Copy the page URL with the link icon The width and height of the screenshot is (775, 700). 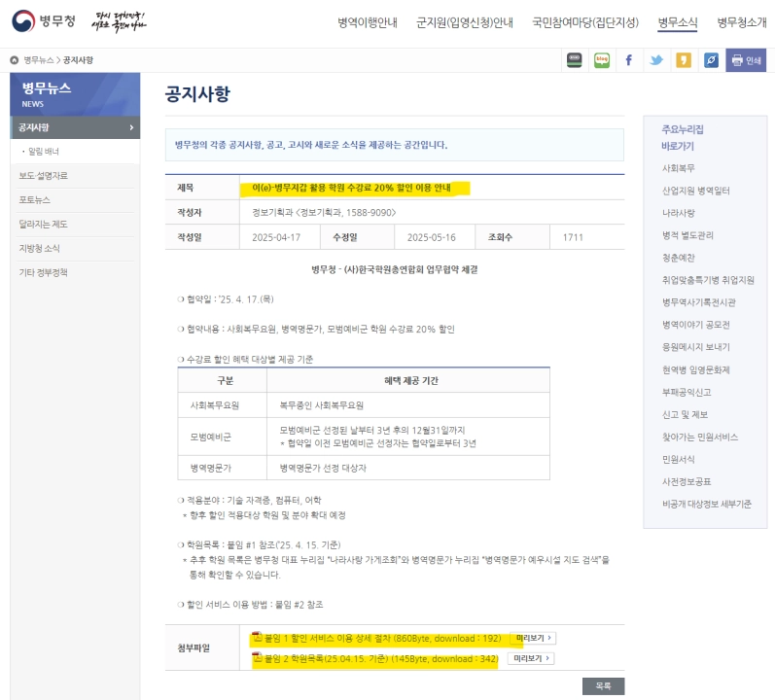point(711,60)
